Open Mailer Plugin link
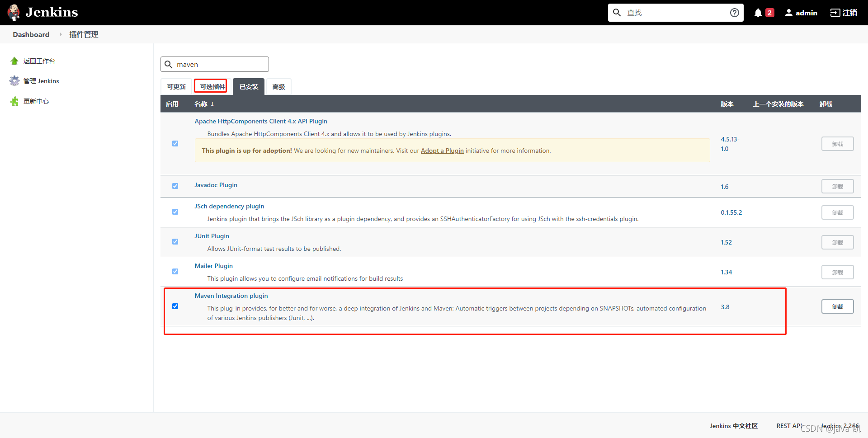The width and height of the screenshot is (868, 438). 213,266
